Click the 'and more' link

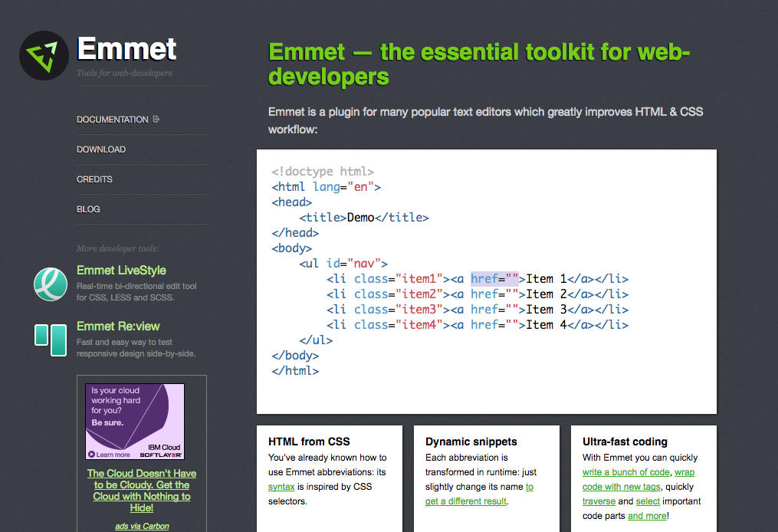(647, 516)
